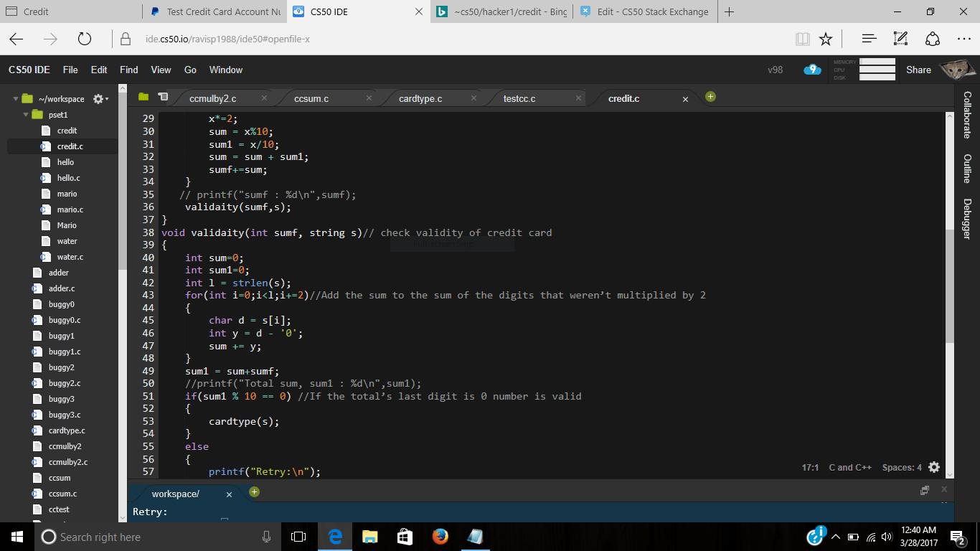Add new terminal tab with plus icon
The height and width of the screenshot is (551, 980).
coord(254,492)
